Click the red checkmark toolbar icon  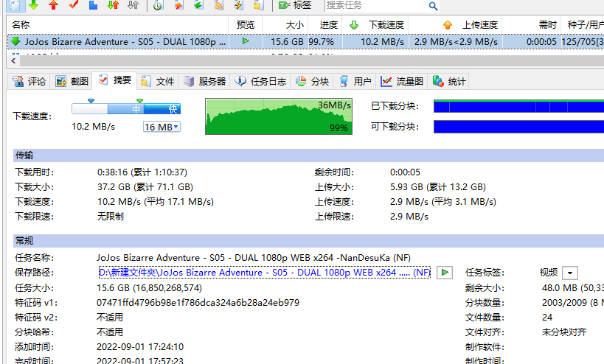(x=73, y=5)
